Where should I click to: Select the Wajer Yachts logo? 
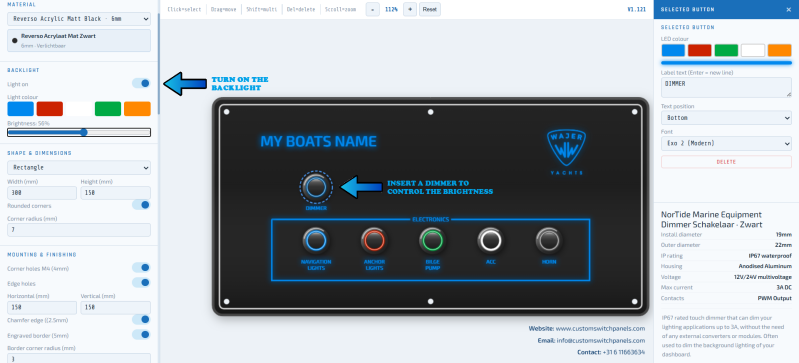567,152
